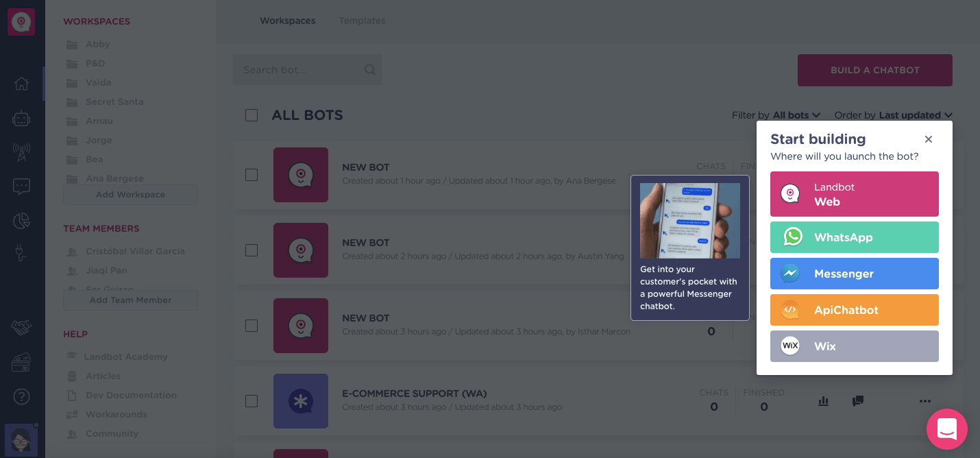Open analytics bar chart for E-COMMERCE SUPPORT bot

pyautogui.click(x=823, y=401)
